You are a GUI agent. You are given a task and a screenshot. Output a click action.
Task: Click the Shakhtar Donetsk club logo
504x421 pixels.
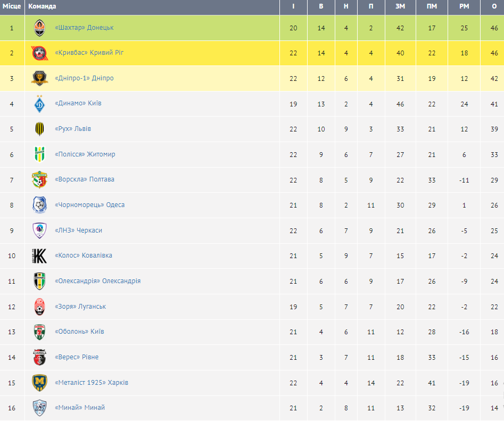[40, 28]
